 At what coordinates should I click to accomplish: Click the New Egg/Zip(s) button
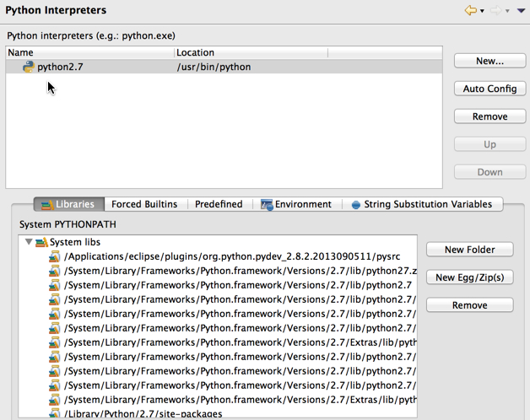[470, 277]
